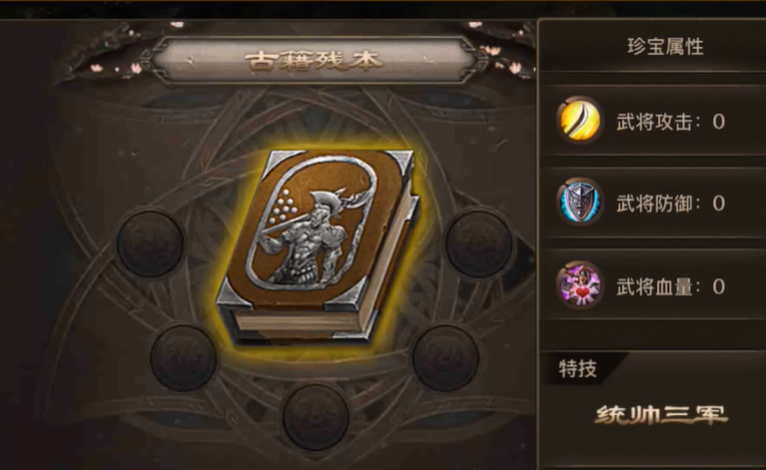
Task: Click the 0 value beside 武将防御
Action: pyautogui.click(x=718, y=203)
